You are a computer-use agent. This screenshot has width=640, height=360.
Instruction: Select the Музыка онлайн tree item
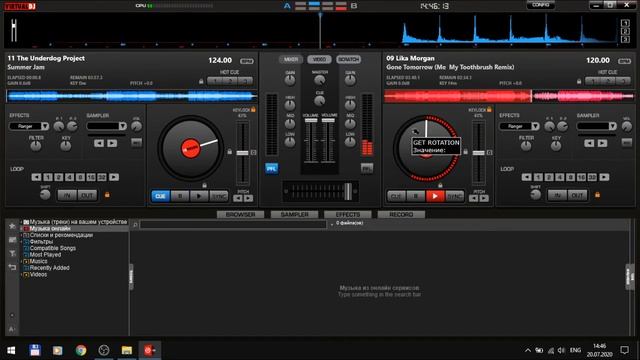50,229
